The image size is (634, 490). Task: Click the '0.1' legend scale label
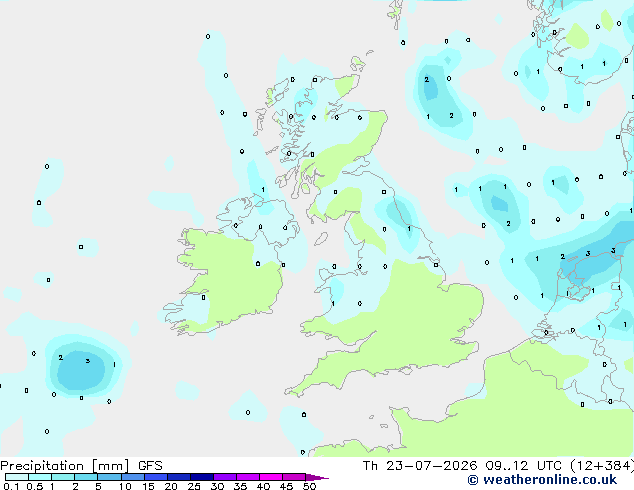11,486
